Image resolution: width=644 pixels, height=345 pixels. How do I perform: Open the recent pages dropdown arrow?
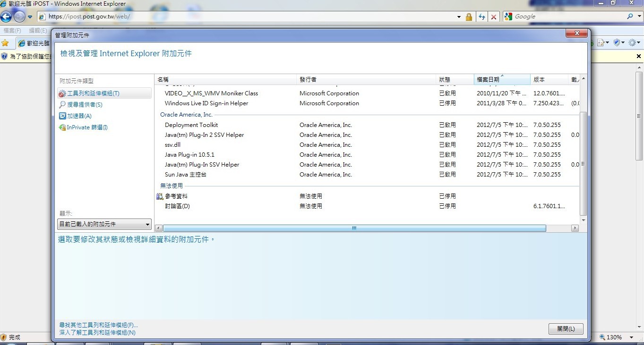[30, 17]
